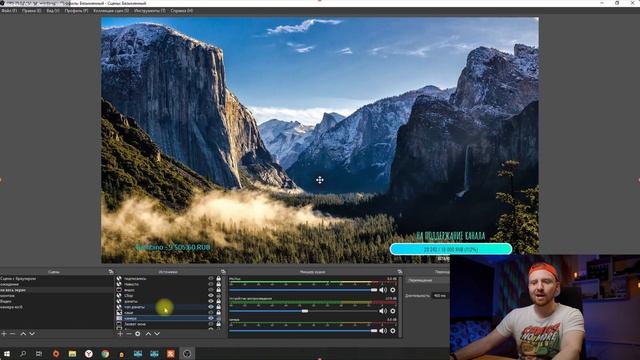Toggle visibility eye of the Сбор source
Image resolution: width=640 pixels, height=360 pixels.
click(211, 296)
